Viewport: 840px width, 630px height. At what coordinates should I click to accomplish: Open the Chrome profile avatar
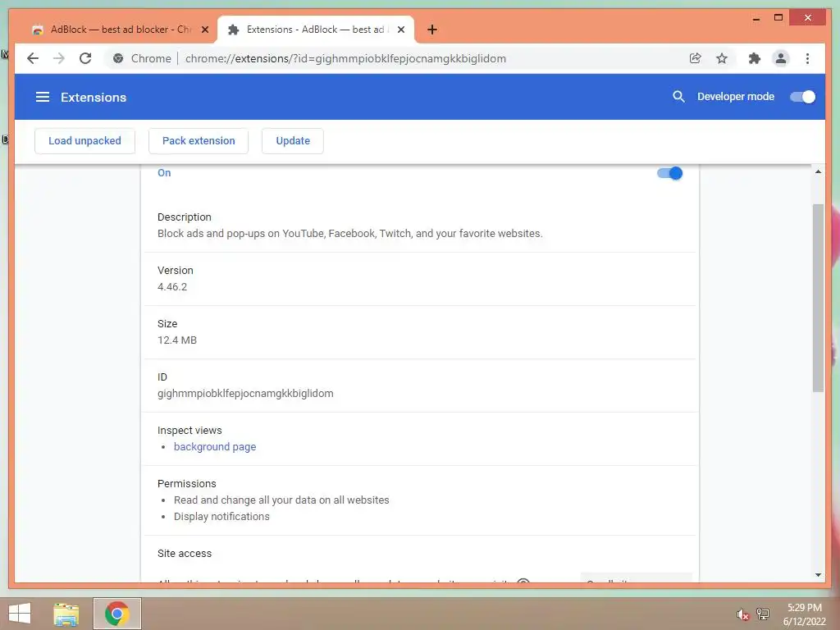[x=781, y=58]
